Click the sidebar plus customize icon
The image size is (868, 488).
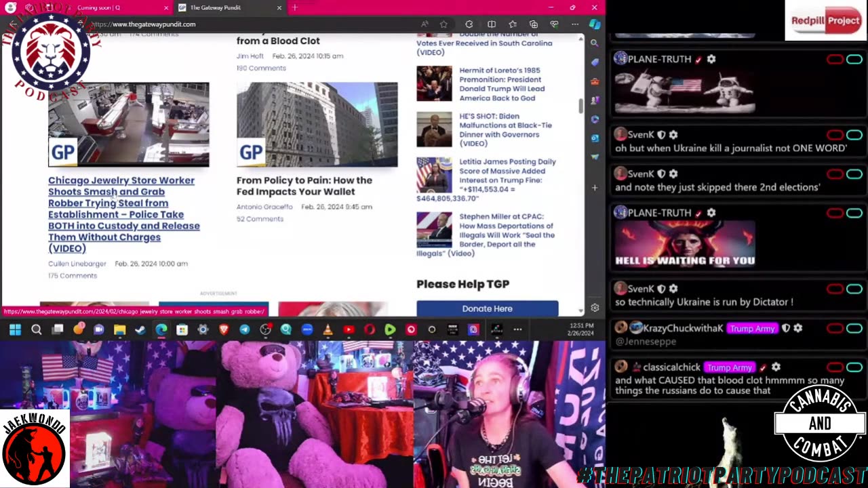(595, 188)
